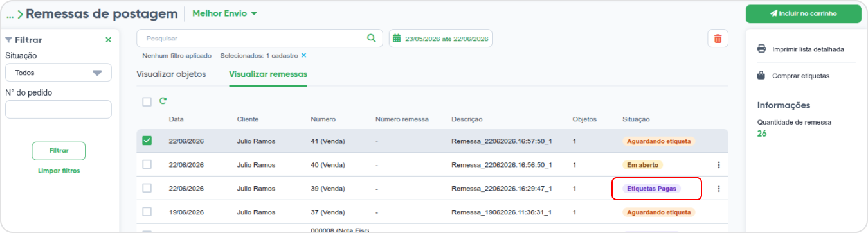Switch to Visualizar objetos tab
Viewport: 868px width, 233px height.
click(171, 74)
